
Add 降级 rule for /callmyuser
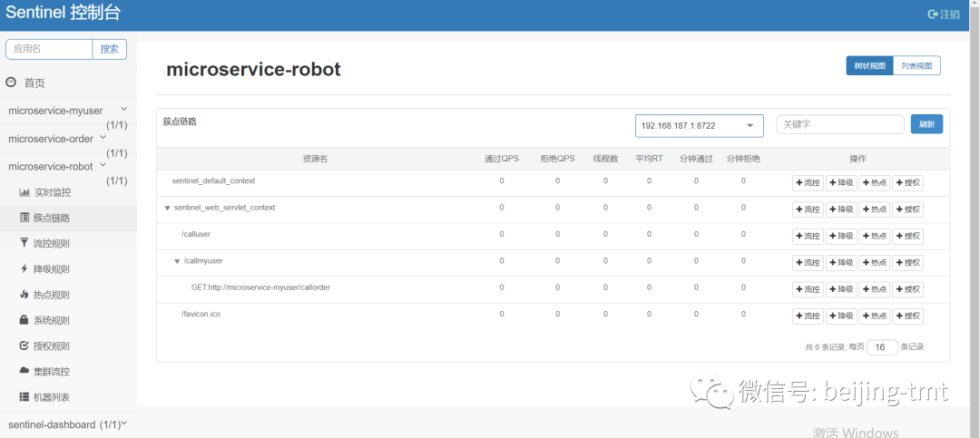pos(841,263)
